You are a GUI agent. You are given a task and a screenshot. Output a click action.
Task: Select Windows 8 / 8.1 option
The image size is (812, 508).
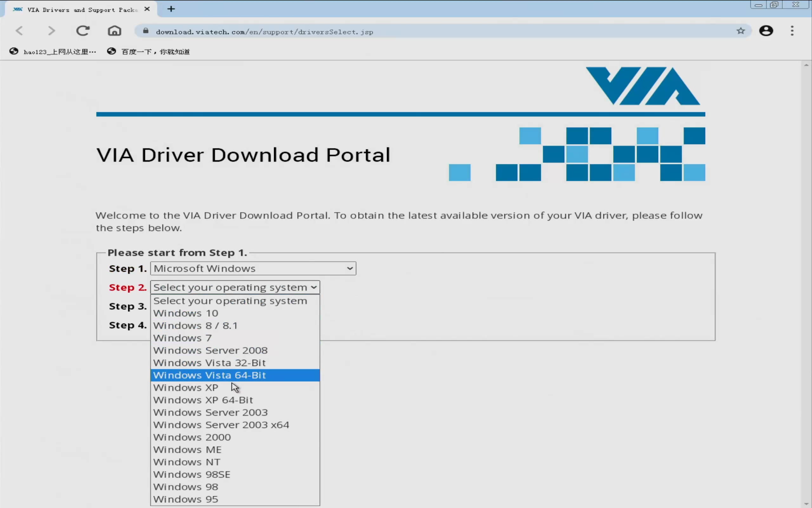pyautogui.click(x=235, y=326)
